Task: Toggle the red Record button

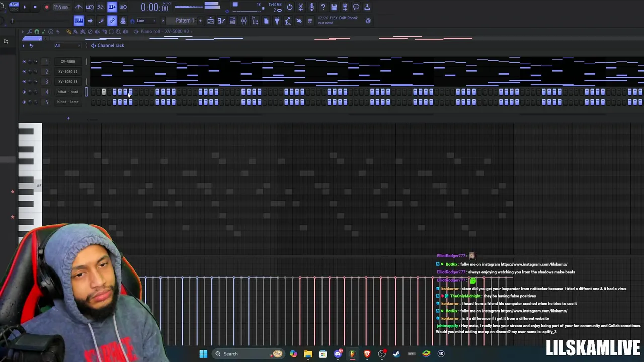Action: (x=47, y=7)
